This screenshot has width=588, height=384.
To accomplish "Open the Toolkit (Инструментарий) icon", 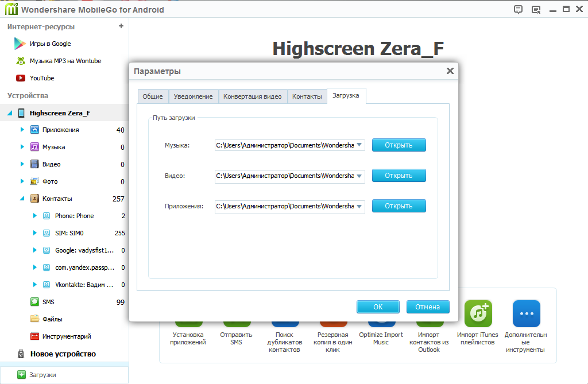I will [35, 336].
